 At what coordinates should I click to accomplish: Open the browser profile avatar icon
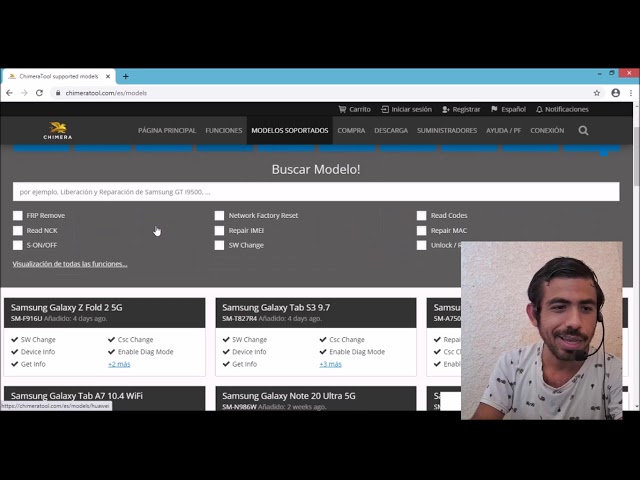616,93
